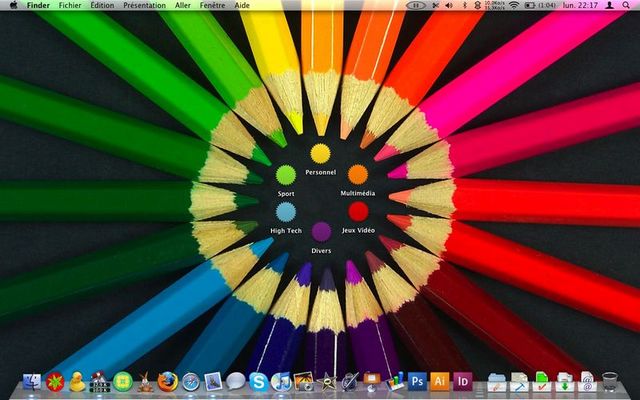Open the Bluetooth menu bar icon
The width and height of the screenshot is (640, 400).
coord(464,5)
